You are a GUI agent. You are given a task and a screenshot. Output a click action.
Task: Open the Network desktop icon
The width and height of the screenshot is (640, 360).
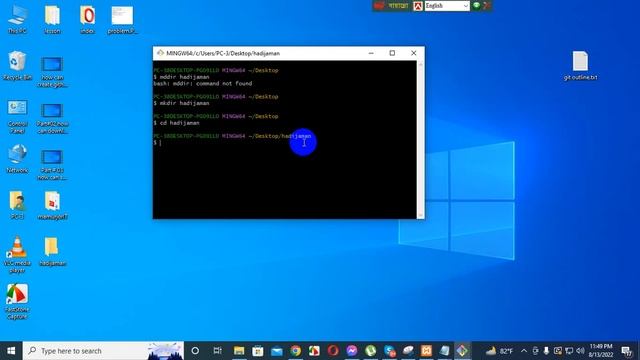click(x=17, y=158)
